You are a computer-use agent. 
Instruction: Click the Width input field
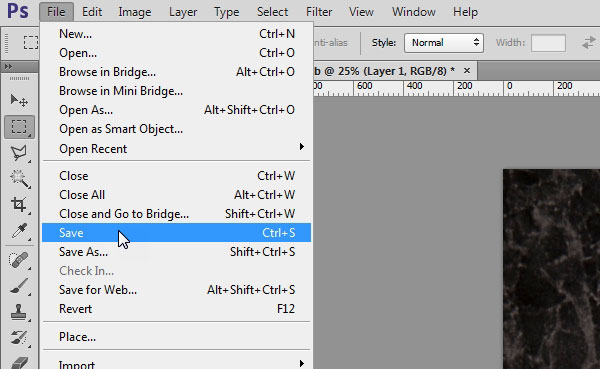coord(548,42)
